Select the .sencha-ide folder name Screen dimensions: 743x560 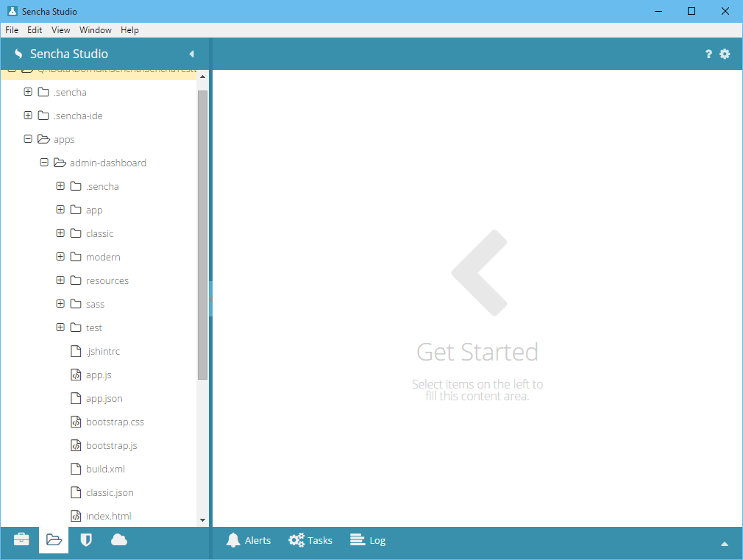point(78,116)
